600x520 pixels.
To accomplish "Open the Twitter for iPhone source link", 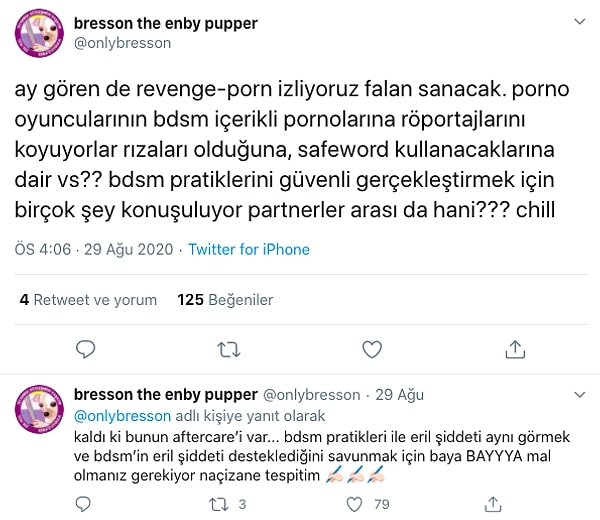I will click(249, 249).
